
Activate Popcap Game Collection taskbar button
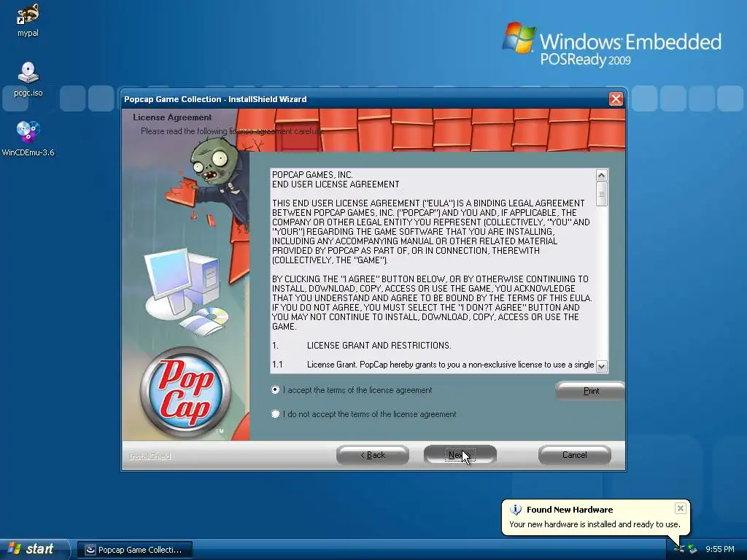tap(135, 550)
